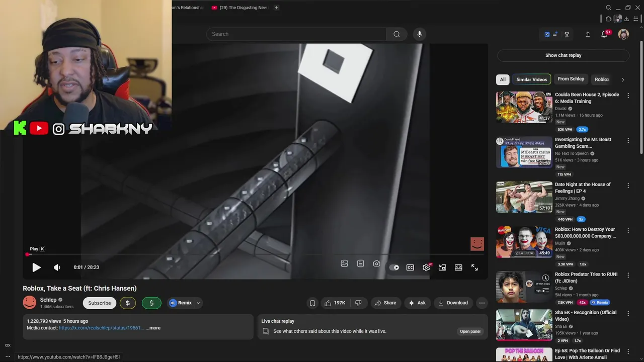Click the blue IQ extension icon
This screenshot has width=644, height=362.
point(547,34)
